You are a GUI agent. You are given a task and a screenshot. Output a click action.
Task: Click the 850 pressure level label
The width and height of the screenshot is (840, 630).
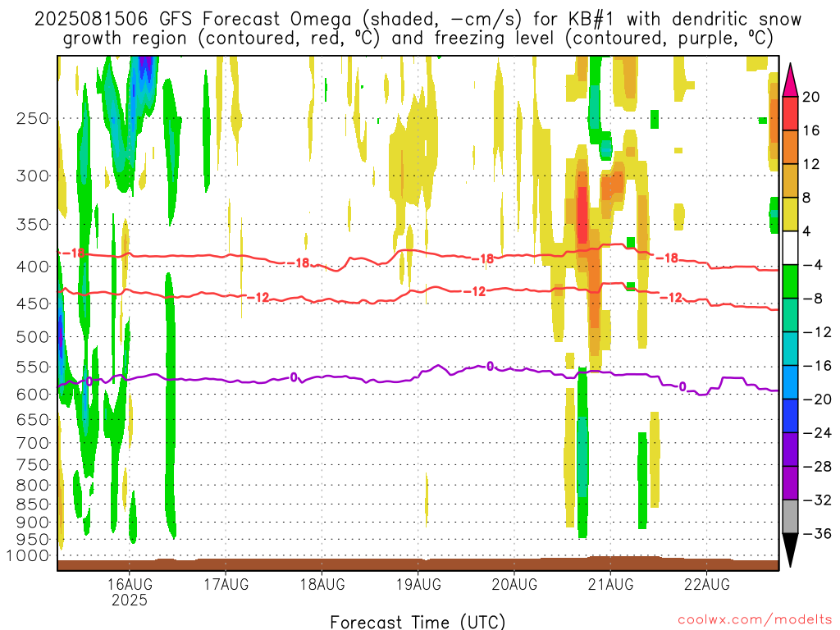(x=33, y=504)
